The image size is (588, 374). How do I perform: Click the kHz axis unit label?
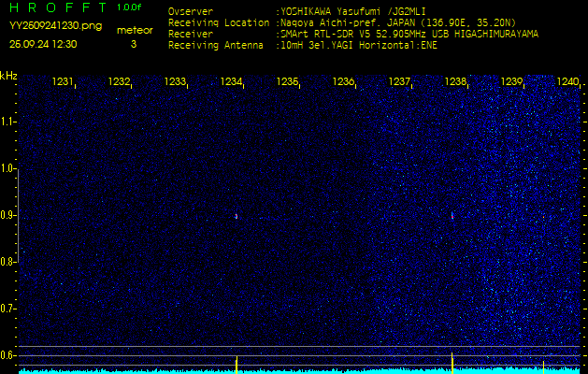point(8,76)
